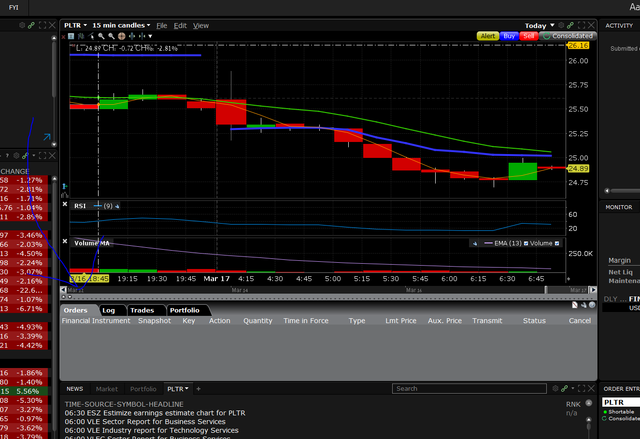The image size is (640, 439).
Task: Open the 15 min candles dropdown
Action: (121, 25)
